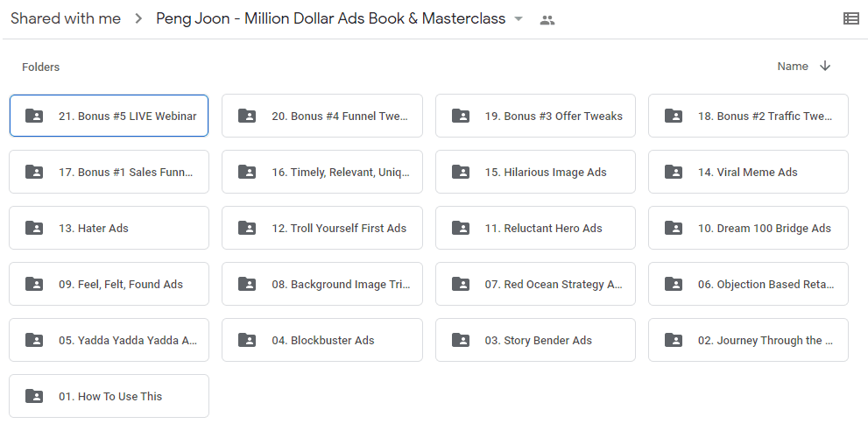Select text '16. Timely, Relevant, Uniq...'

pos(341,173)
